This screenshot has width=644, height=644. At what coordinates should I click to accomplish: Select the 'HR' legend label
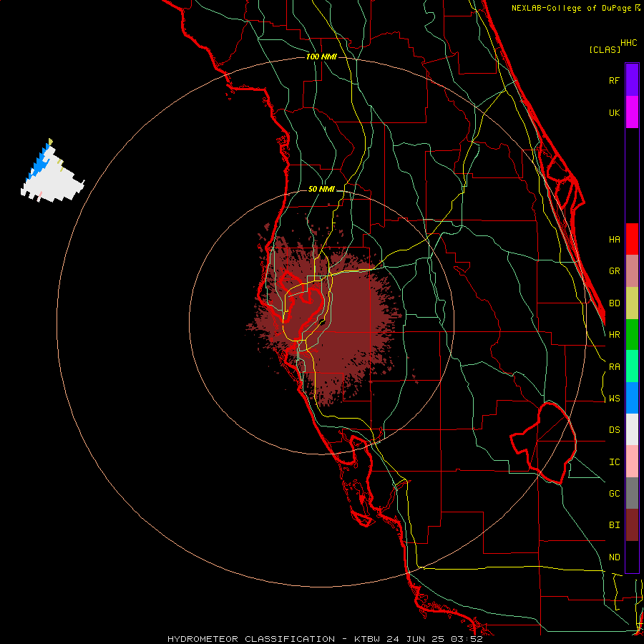[615, 335]
